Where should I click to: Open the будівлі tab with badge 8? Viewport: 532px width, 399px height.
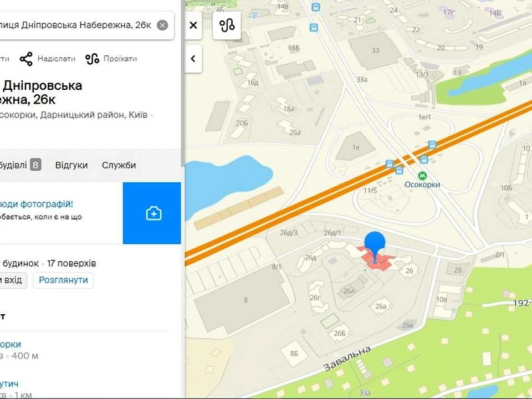pos(21,165)
